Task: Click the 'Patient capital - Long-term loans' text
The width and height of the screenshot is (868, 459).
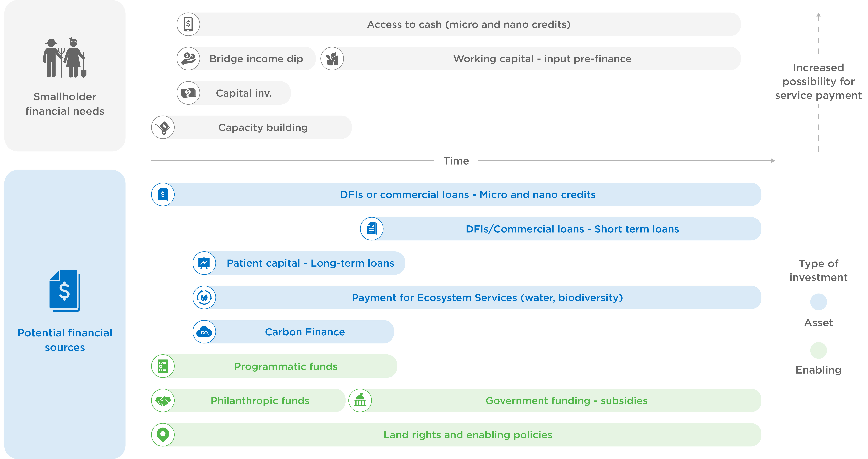Action: click(310, 263)
